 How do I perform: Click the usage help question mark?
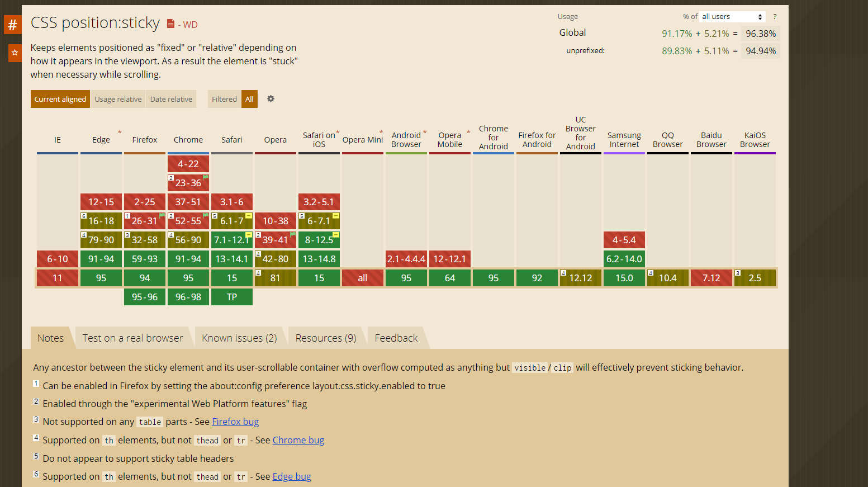point(775,17)
